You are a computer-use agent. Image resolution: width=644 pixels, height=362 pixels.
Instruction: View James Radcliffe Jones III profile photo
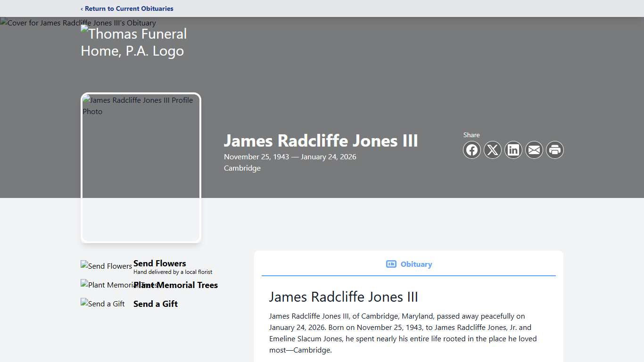tap(140, 167)
